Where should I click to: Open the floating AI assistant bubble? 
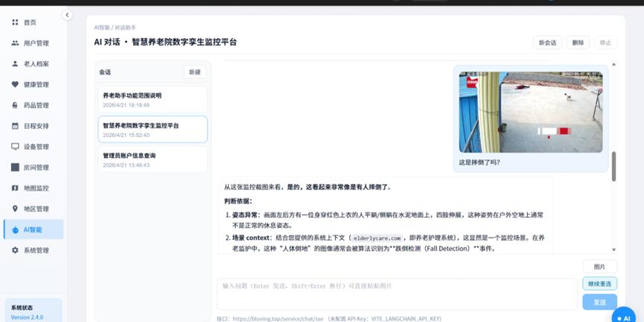pos(625,318)
